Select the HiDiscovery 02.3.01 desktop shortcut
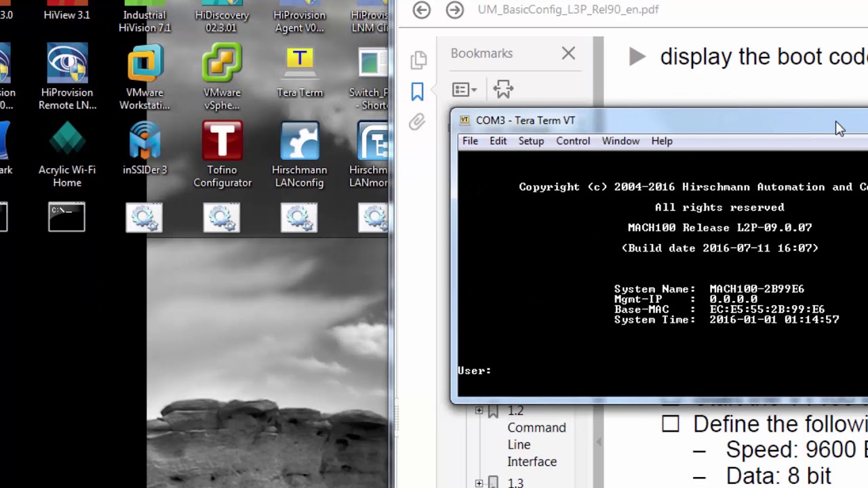 (222, 17)
